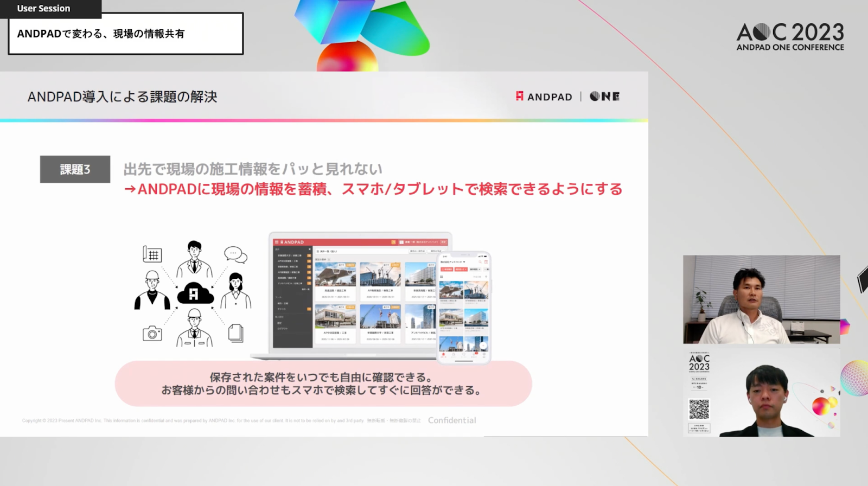Click the Confidential footer label

point(452,420)
